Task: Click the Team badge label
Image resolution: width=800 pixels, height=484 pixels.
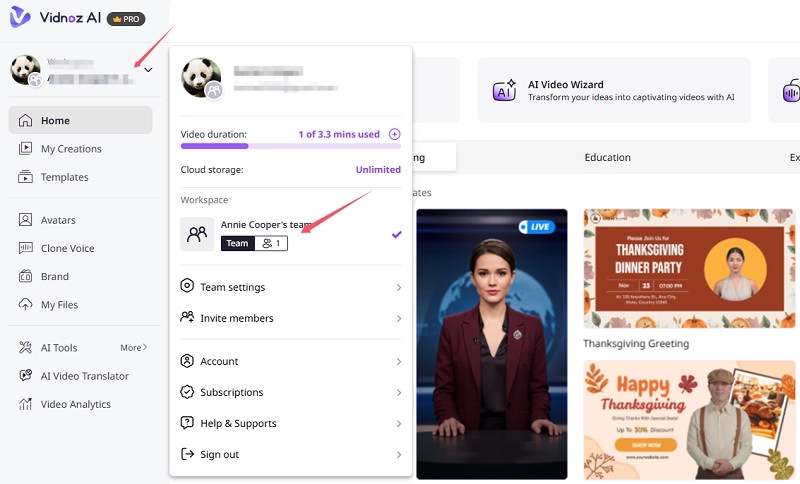Action: (237, 243)
